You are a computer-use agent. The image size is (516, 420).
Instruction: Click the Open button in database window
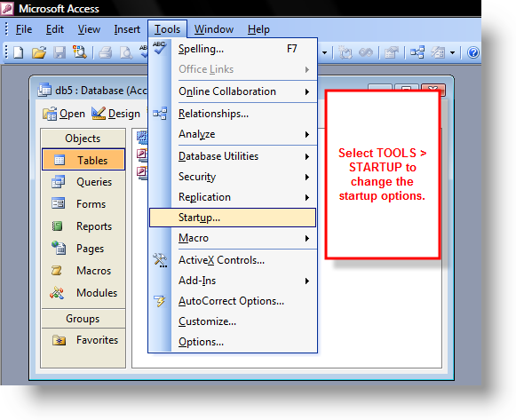[64, 114]
